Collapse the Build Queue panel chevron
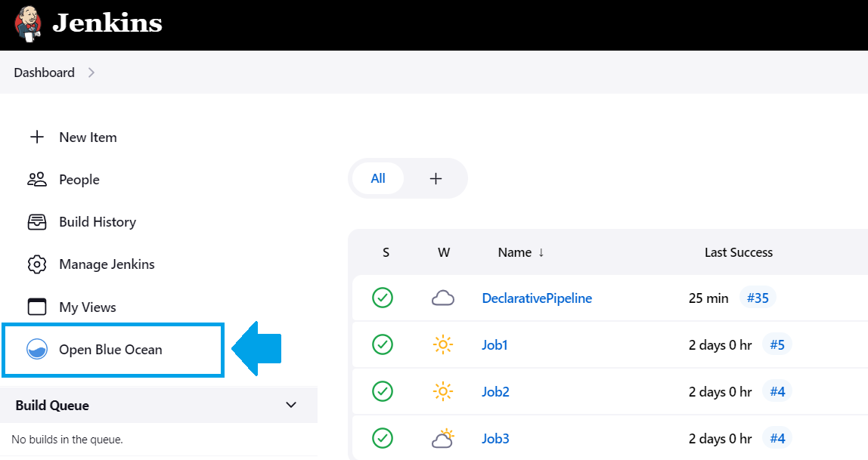Viewport: 868px width, 460px height. 291,405
